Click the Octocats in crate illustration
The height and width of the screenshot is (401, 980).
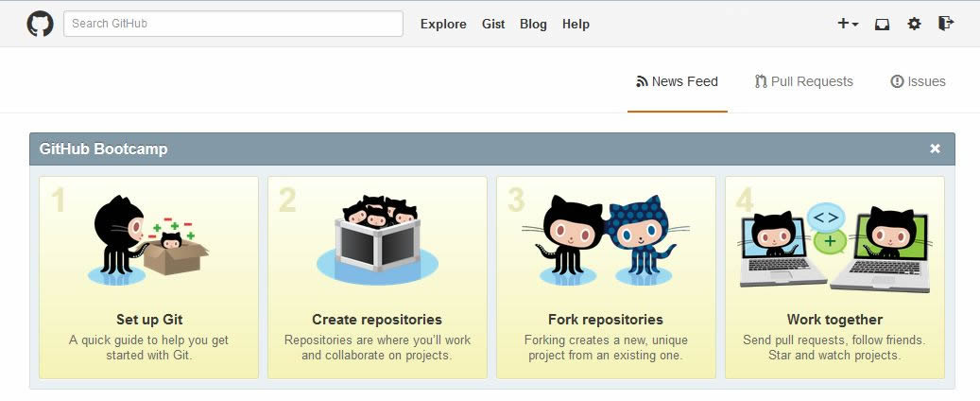pyautogui.click(x=377, y=241)
